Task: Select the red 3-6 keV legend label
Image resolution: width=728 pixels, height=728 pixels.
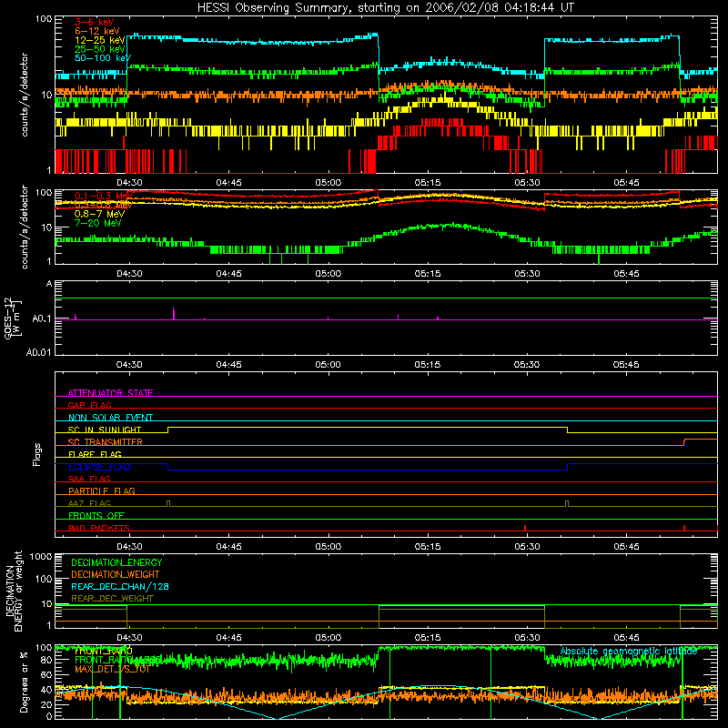Action: coord(94,22)
